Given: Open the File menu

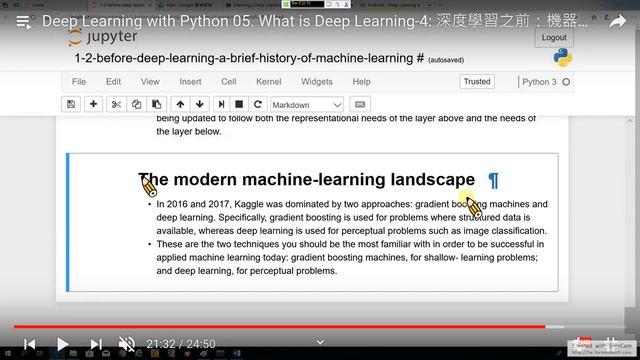Looking at the screenshot, I should (79, 82).
